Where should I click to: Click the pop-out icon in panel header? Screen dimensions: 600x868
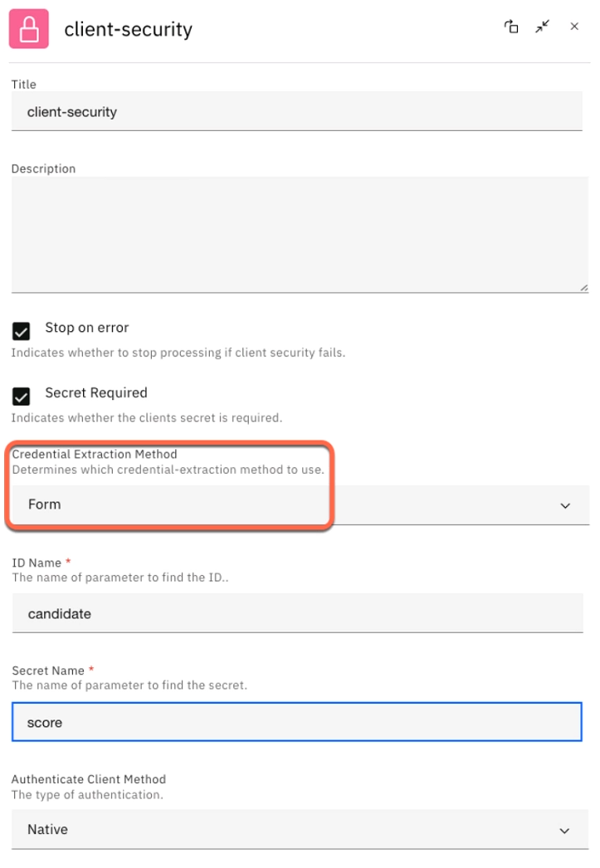[x=511, y=27]
